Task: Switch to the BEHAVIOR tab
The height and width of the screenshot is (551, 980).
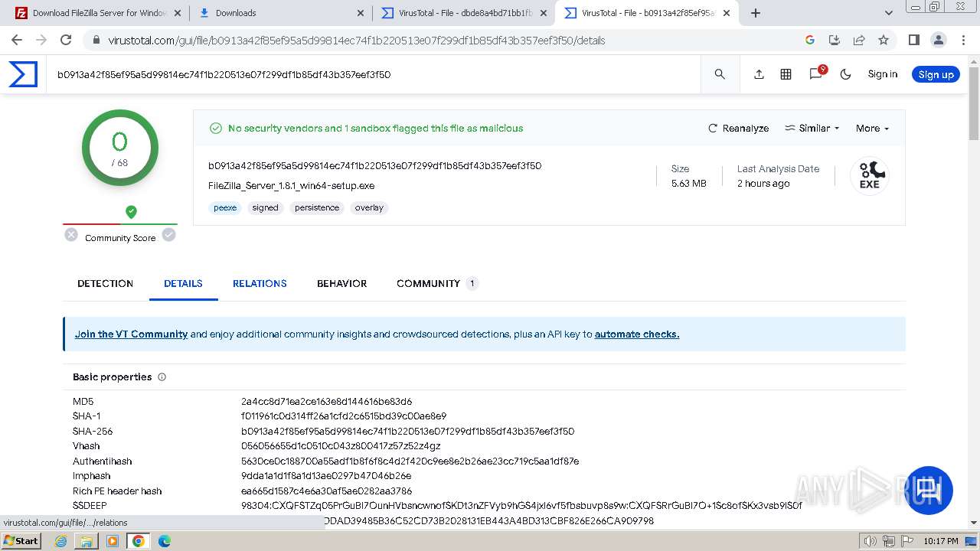Action: [x=341, y=283]
